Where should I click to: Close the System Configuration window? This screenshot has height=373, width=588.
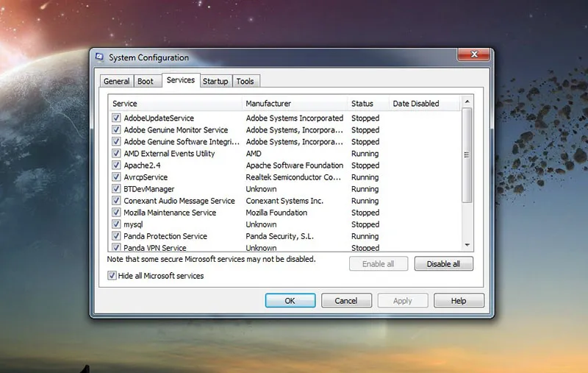[473, 54]
